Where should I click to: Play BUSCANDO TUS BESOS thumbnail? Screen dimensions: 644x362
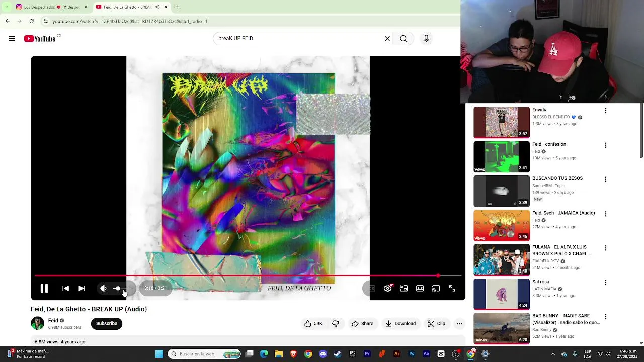tap(502, 191)
